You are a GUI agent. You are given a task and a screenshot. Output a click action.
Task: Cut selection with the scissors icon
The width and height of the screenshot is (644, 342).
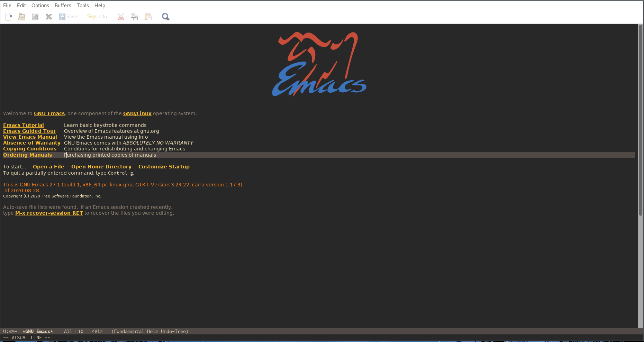point(120,16)
